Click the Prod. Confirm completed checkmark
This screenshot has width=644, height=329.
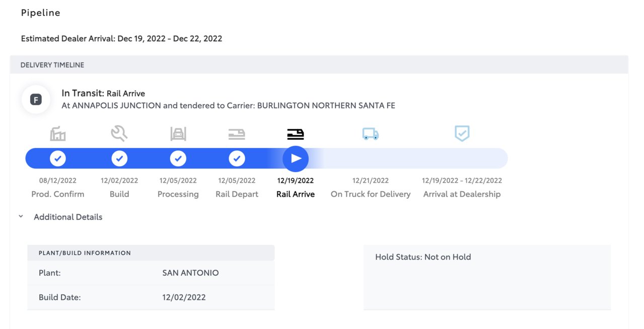(58, 158)
